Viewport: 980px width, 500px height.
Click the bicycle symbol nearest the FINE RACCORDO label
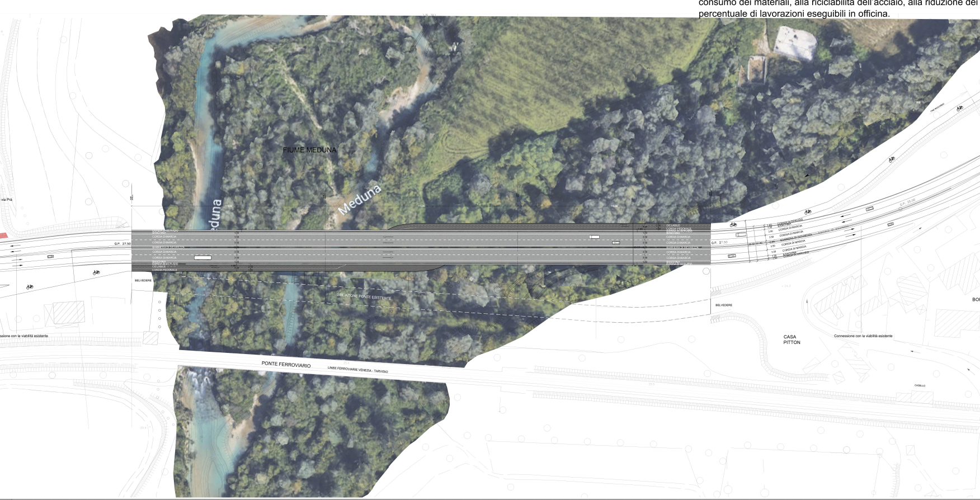tap(959, 108)
